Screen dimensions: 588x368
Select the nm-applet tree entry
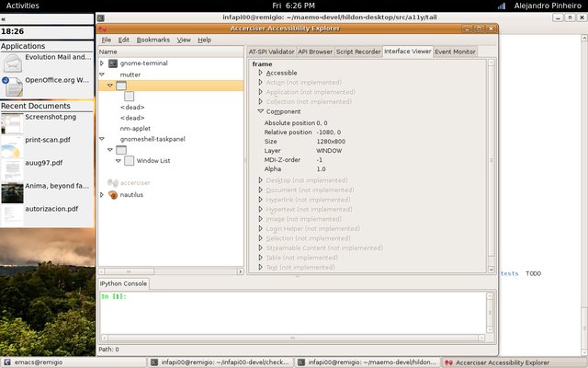coord(135,129)
